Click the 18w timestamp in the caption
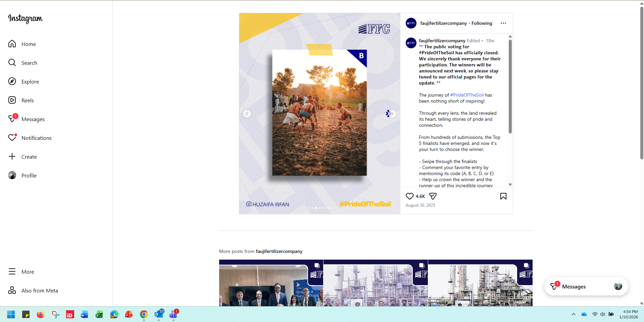Image resolution: width=644 pixels, height=322 pixels. pos(490,41)
